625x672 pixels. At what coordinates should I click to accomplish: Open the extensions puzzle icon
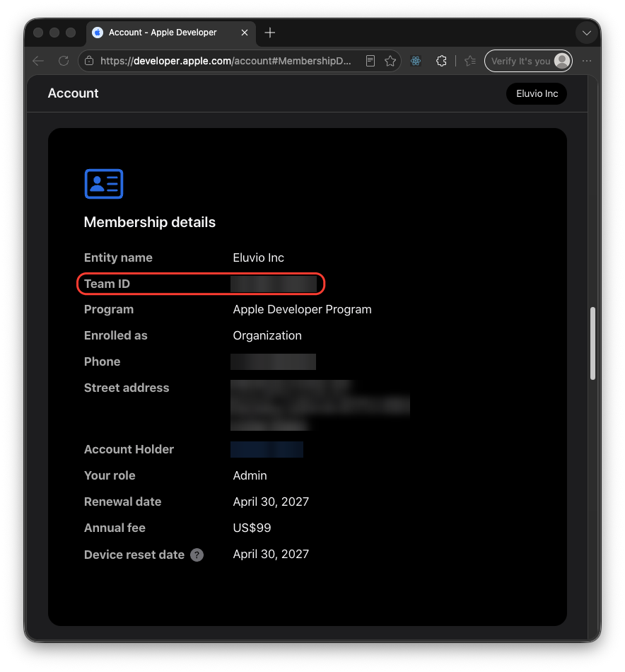[441, 61]
